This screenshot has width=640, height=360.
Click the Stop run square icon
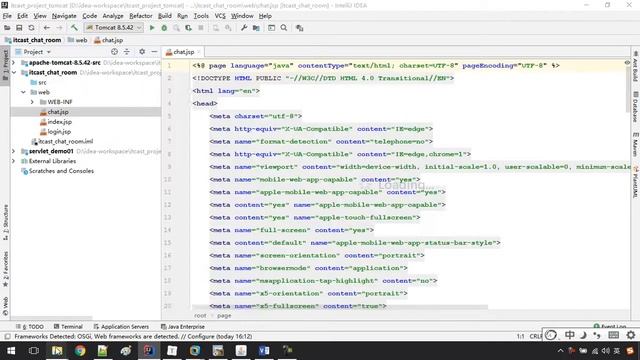[x=201, y=28]
